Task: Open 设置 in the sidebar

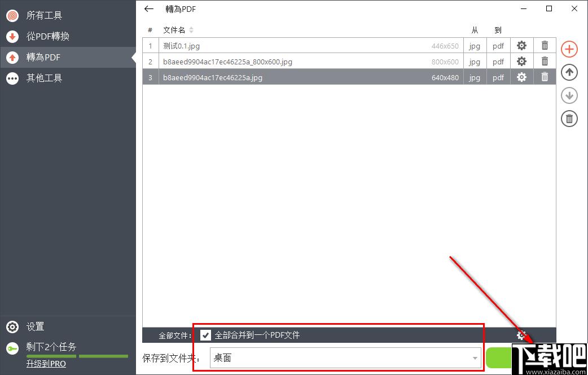Action: click(x=68, y=326)
